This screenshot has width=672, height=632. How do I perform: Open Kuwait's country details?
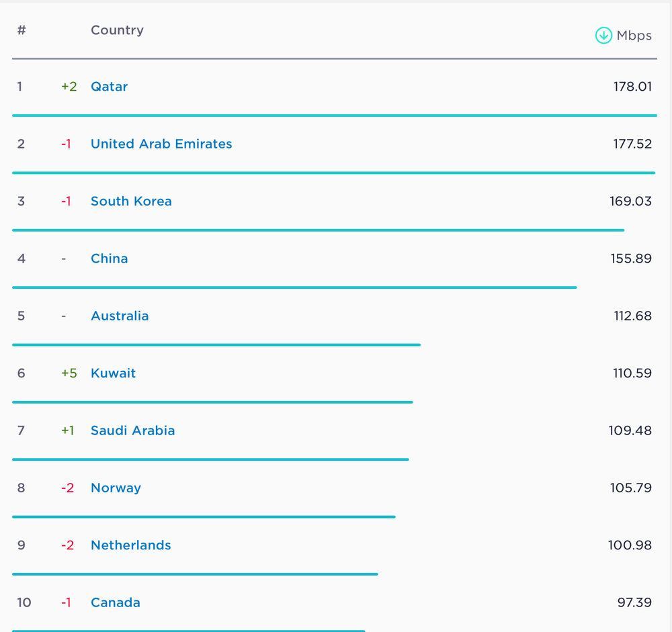[113, 373]
